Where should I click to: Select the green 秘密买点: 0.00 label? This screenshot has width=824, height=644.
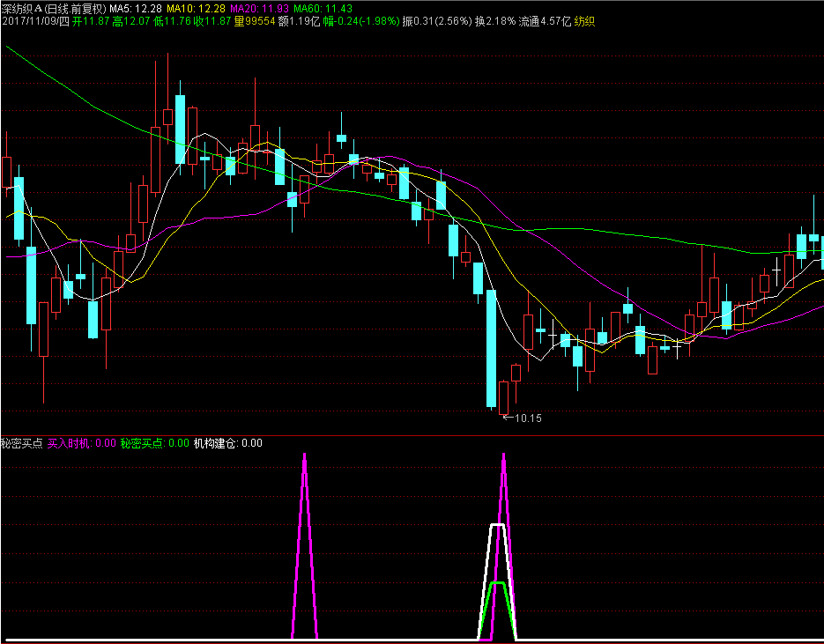154,443
